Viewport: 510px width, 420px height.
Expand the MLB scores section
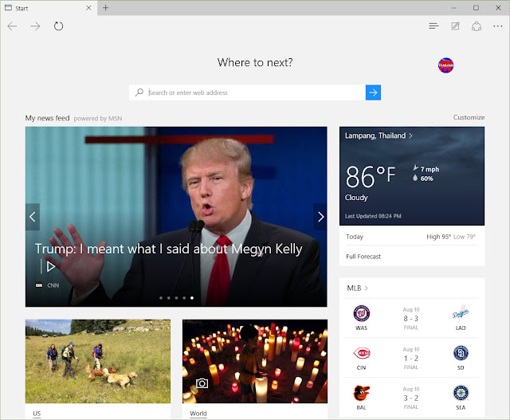click(x=357, y=289)
